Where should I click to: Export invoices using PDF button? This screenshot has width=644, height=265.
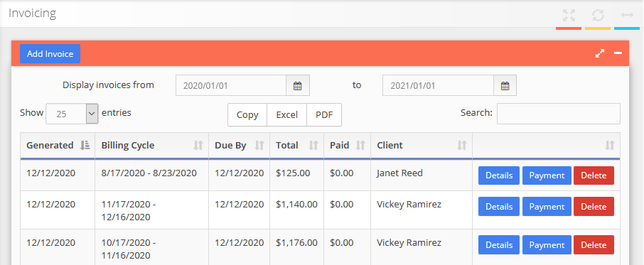tap(324, 115)
